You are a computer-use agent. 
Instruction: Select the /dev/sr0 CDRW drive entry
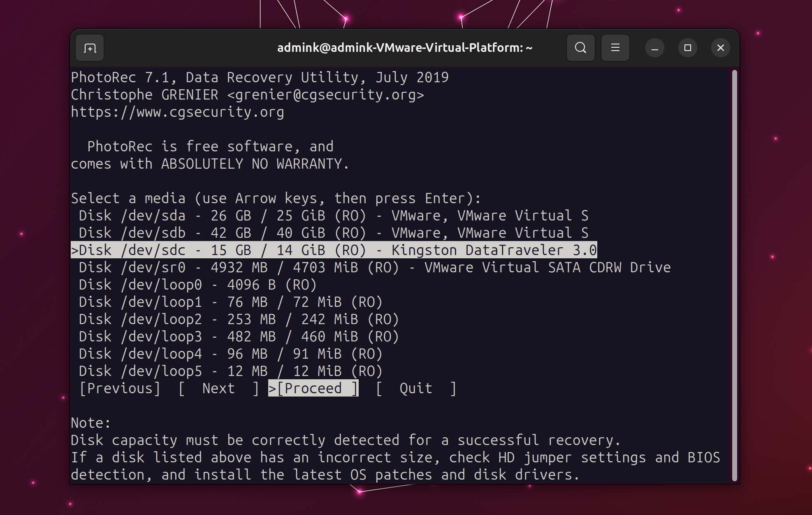375,267
